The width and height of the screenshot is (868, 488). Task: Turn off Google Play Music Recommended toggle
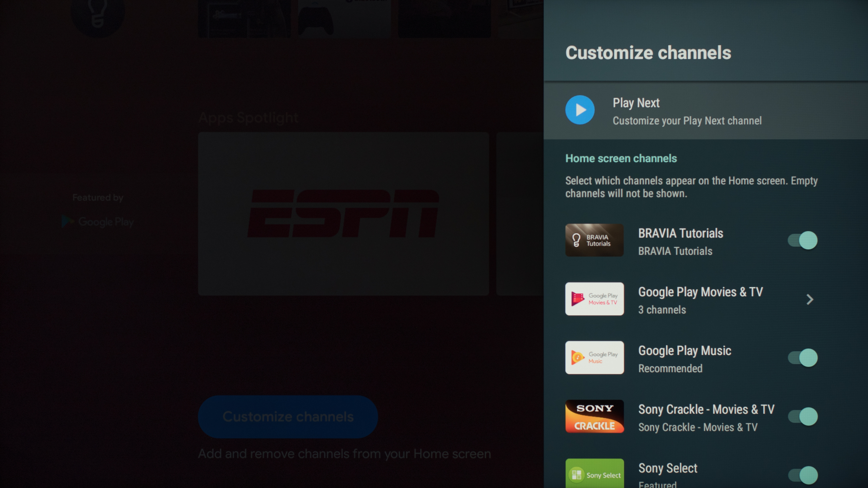pyautogui.click(x=803, y=358)
